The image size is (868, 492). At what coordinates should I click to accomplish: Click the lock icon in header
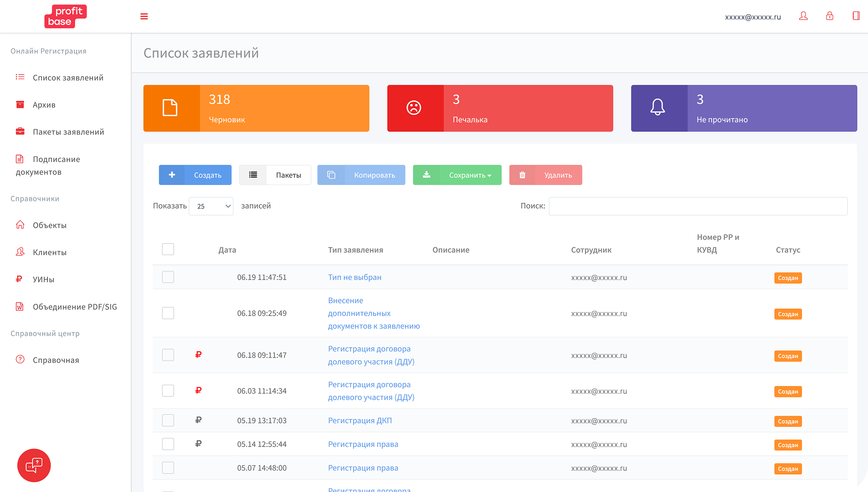[x=830, y=16]
